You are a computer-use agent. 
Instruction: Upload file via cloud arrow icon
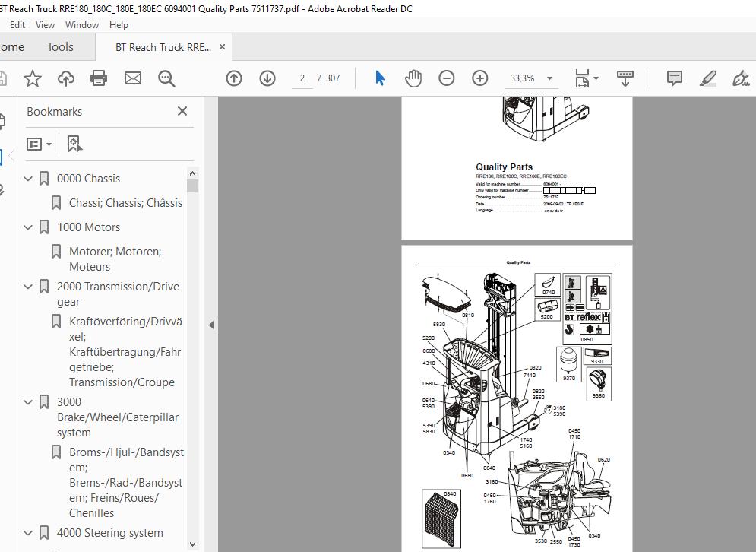[x=66, y=78]
